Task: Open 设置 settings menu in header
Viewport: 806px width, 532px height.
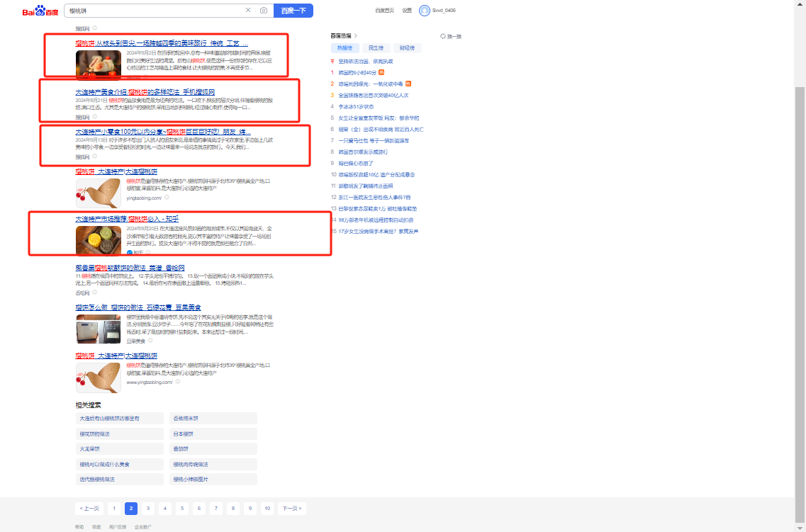Action: point(407,11)
